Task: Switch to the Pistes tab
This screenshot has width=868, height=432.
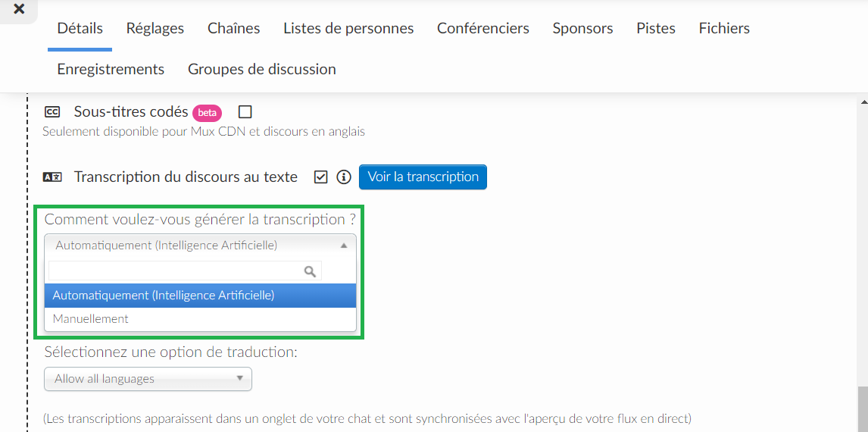Action: pos(655,28)
